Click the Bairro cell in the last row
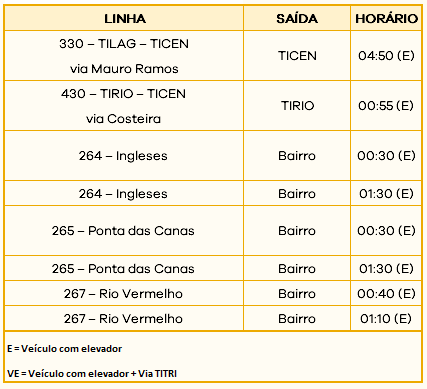This screenshot has width=427, height=389. tap(297, 318)
